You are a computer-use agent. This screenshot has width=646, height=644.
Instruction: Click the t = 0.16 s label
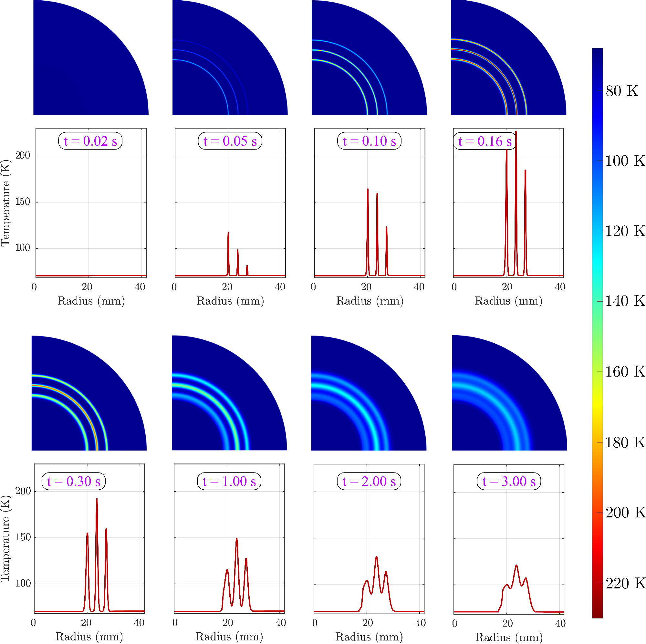[485, 141]
